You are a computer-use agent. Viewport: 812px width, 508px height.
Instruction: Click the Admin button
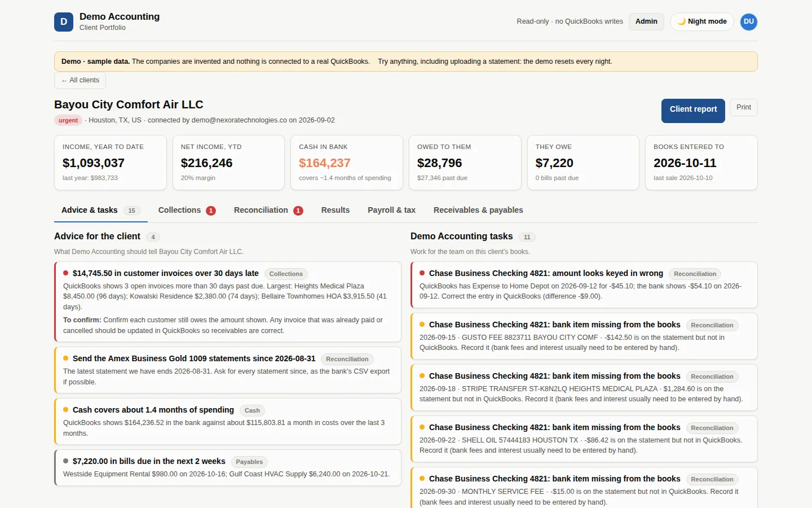click(646, 21)
